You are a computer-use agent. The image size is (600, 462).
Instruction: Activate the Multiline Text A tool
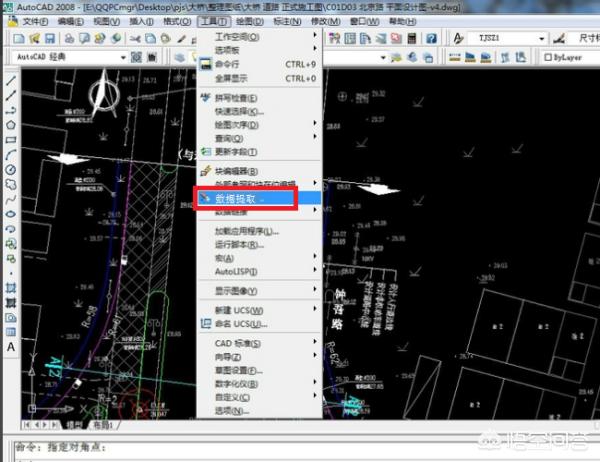11,347
